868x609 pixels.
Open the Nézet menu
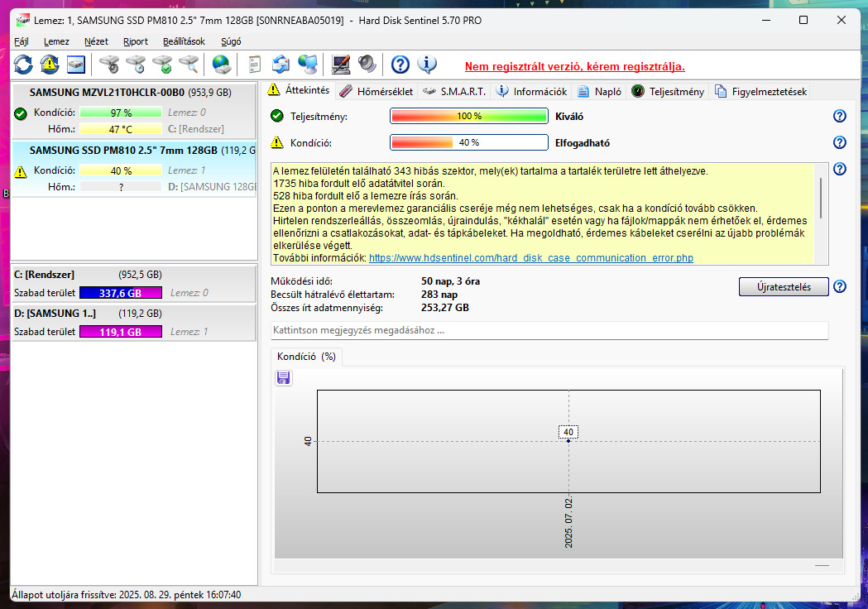(96, 41)
